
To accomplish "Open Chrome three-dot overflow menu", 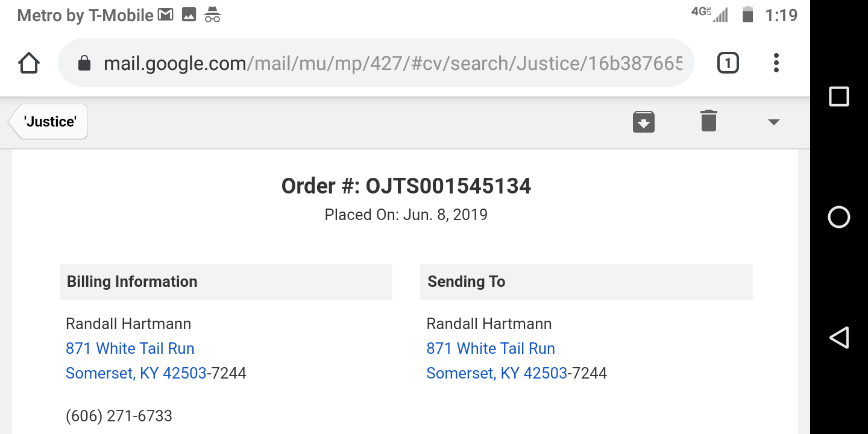I will point(776,63).
